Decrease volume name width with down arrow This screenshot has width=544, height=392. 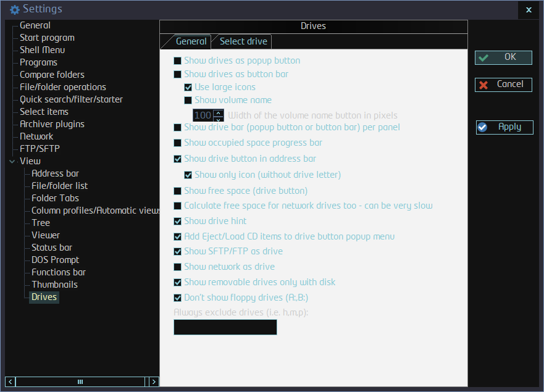219,119
